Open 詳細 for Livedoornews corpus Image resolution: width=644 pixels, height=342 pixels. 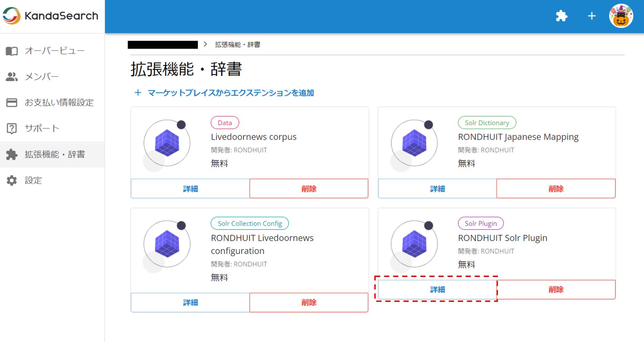[190, 188]
